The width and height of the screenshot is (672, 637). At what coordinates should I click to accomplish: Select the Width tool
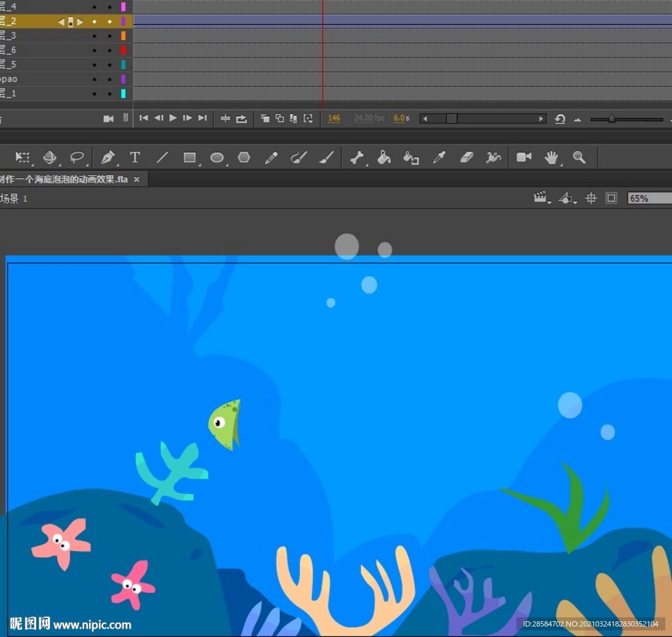[493, 157]
